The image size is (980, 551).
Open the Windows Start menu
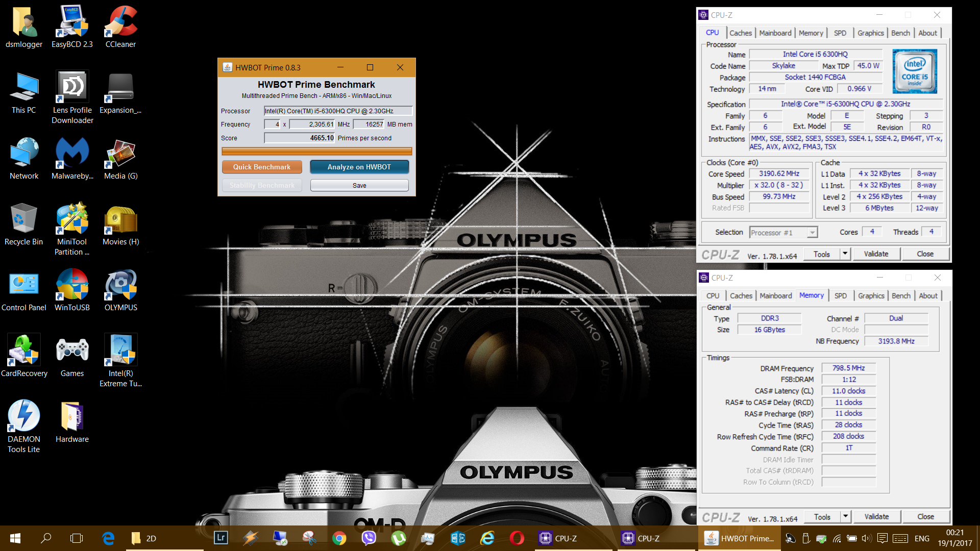coord(15,538)
